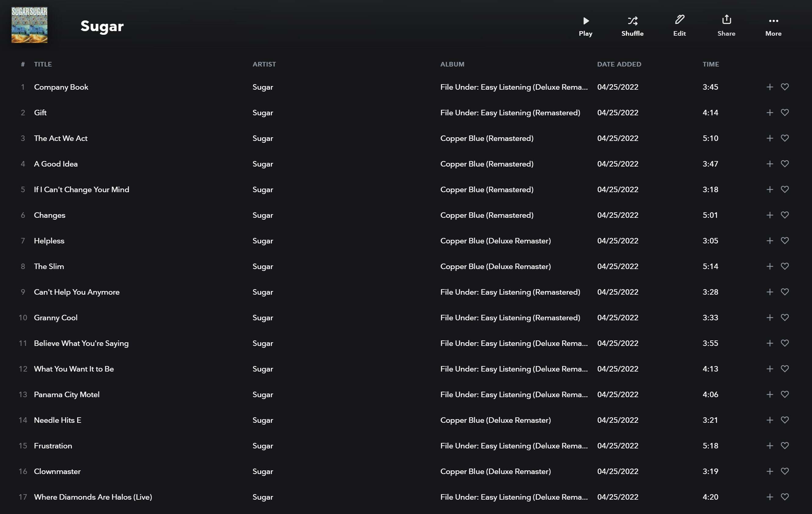Add Company Book with plus icon

click(770, 87)
